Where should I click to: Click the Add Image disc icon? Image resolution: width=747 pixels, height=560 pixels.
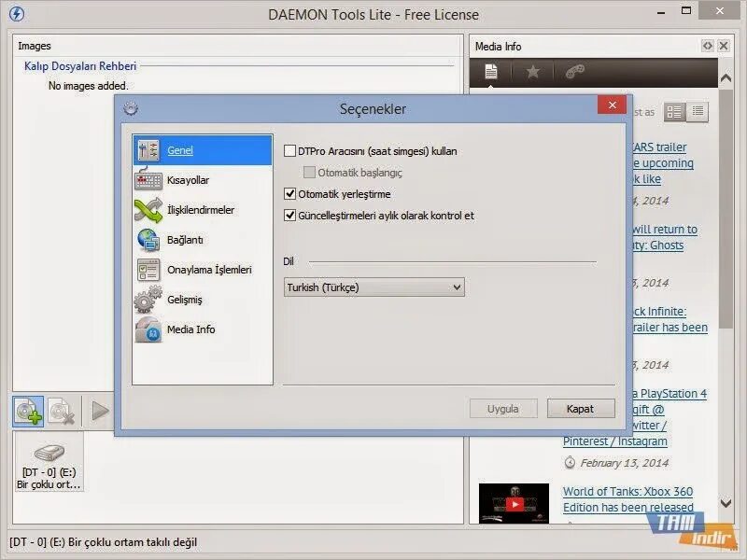(x=28, y=412)
